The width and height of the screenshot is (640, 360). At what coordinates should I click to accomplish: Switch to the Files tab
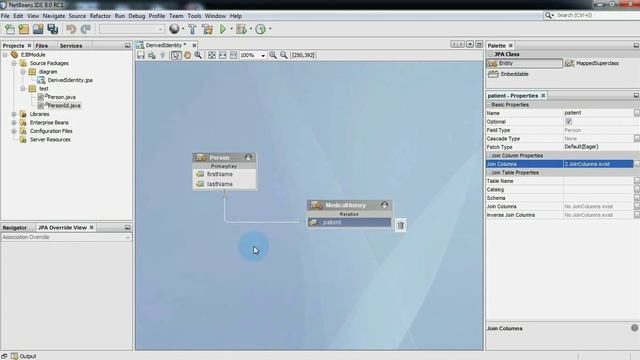point(42,46)
